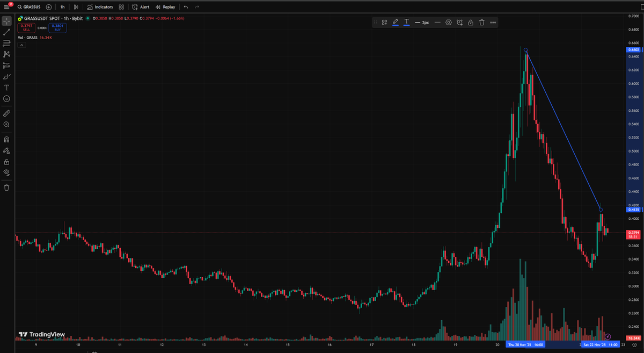Screen dimensions: 644x353
Task: Remove drawings with sidebar trash icon
Action: click(x=6, y=188)
